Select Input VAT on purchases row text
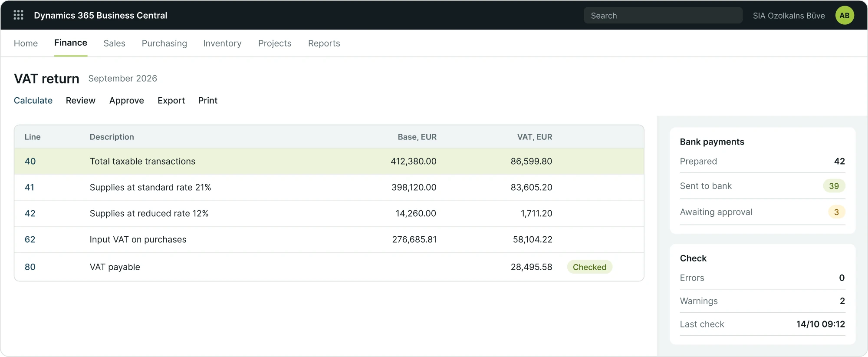This screenshot has width=868, height=357. point(138,239)
